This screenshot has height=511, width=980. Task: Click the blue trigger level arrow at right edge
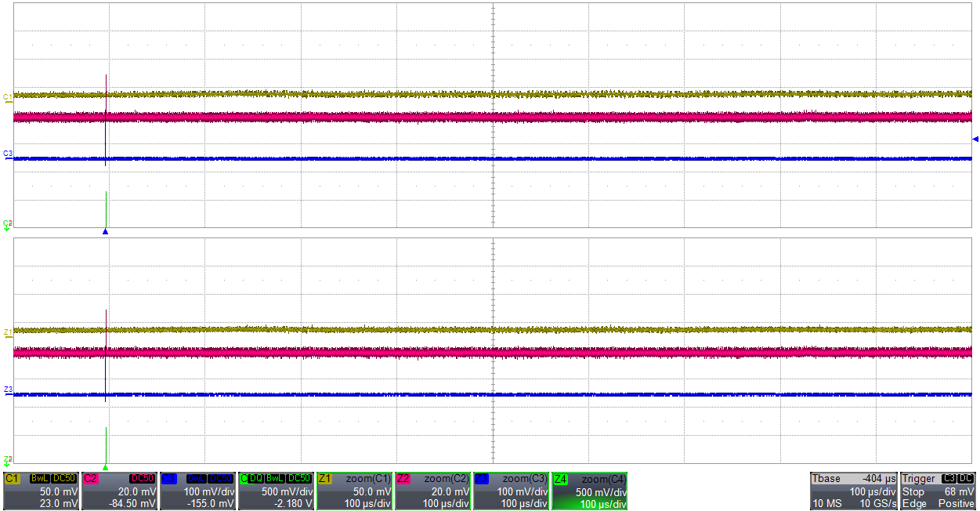pyautogui.click(x=975, y=140)
